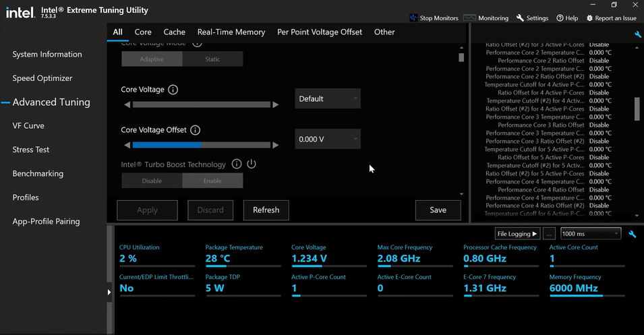Switch to the All tab

point(118,32)
